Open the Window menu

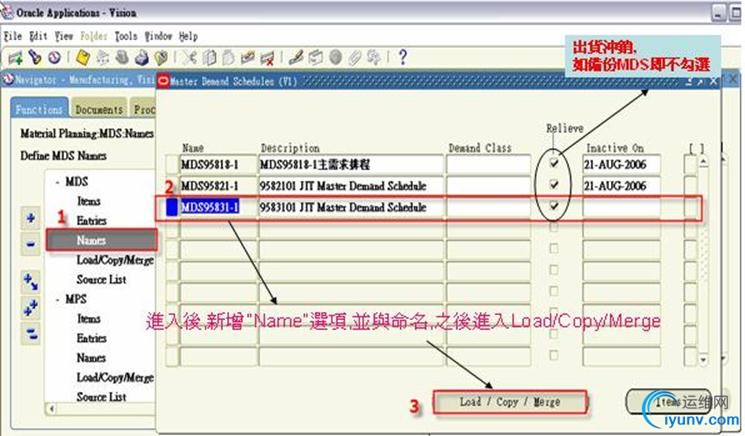(158, 36)
